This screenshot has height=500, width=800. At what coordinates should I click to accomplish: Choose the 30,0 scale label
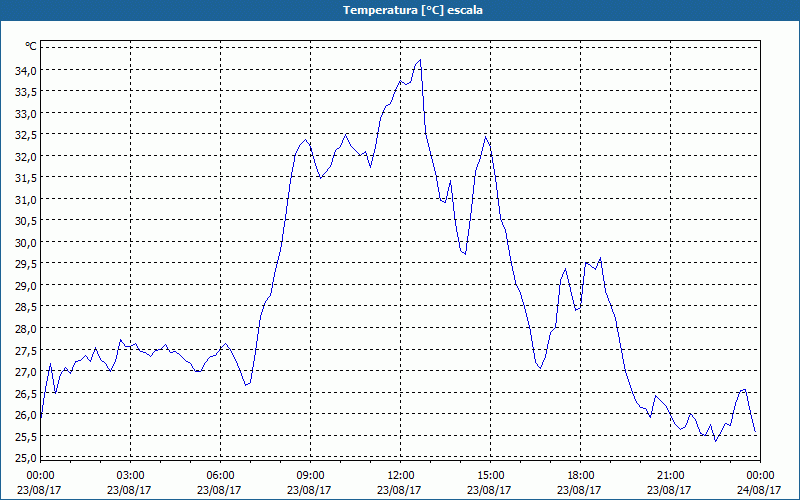point(26,242)
